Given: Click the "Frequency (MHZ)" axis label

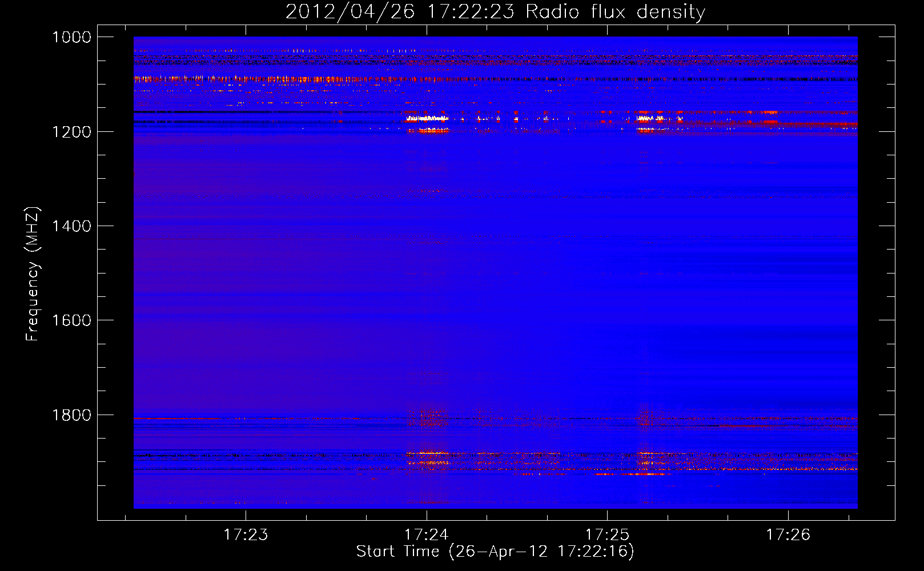Looking at the screenshot, I should pyautogui.click(x=33, y=274).
